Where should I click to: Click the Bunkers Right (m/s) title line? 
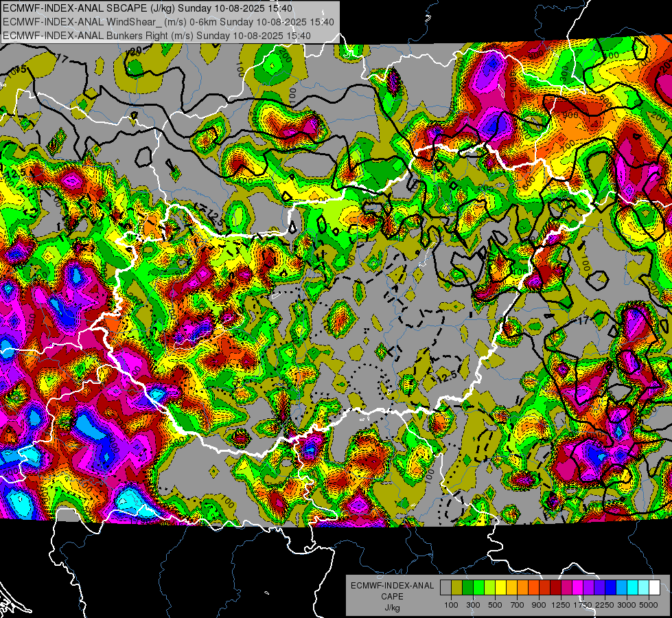coord(157,36)
